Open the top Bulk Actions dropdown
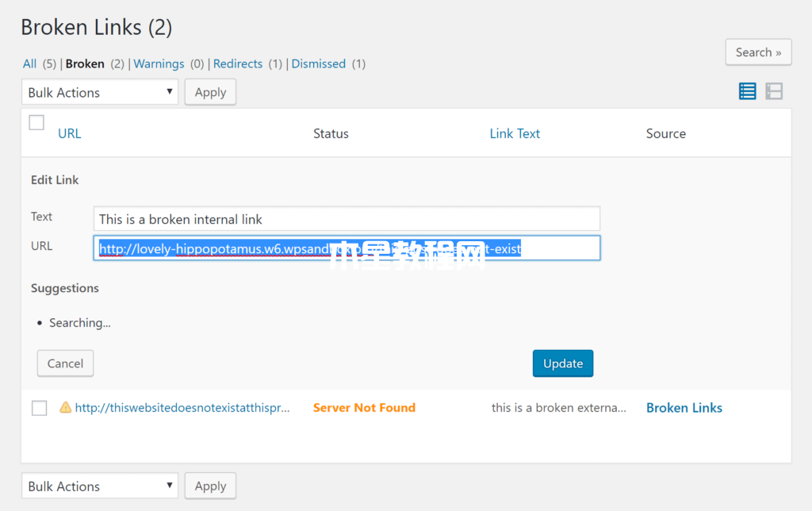 100,92
